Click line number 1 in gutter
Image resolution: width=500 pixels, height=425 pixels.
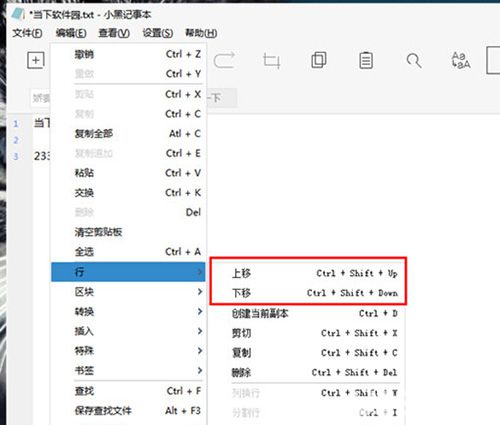(x=16, y=124)
